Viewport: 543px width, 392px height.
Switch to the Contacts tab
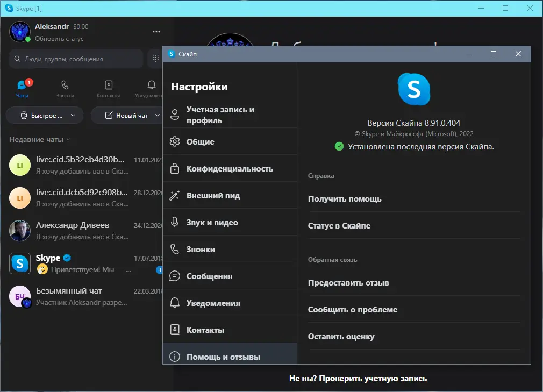click(108, 89)
